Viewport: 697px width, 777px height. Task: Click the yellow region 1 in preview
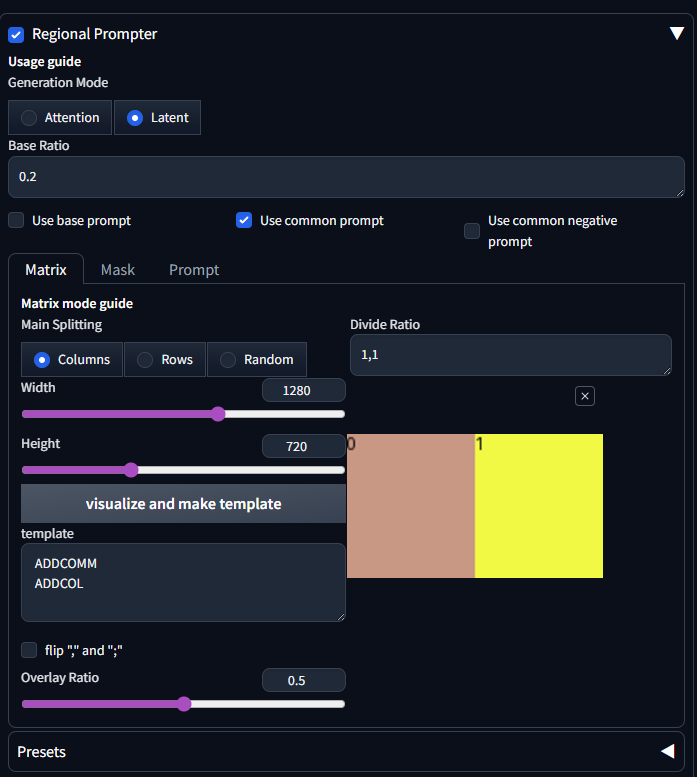click(538, 507)
